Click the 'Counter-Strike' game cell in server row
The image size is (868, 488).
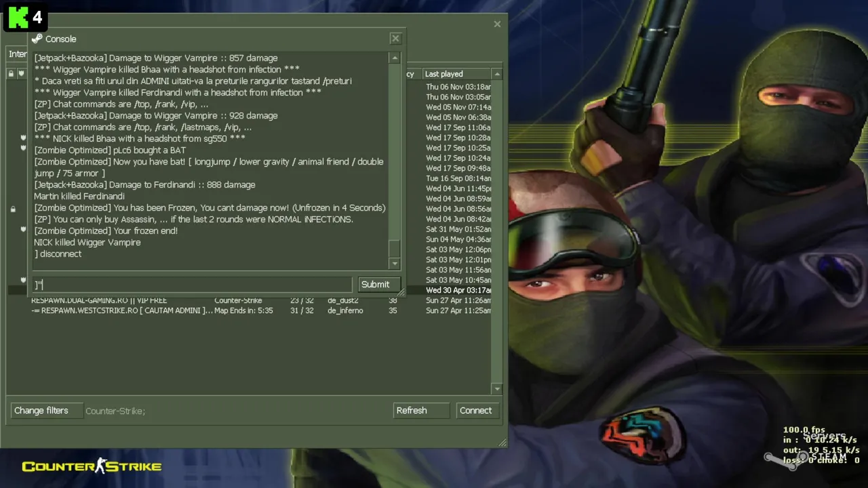click(238, 300)
